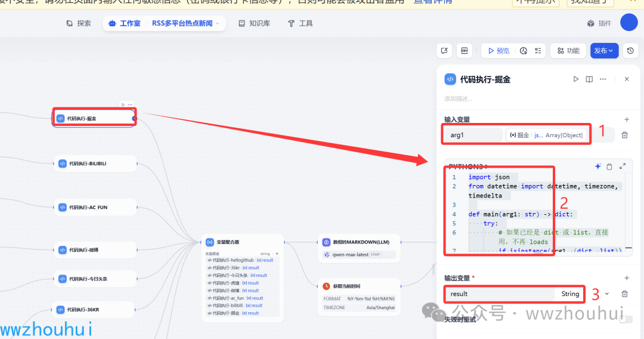The image size is (644, 339).
Task: Click the 微博 node's code icon
Action: tap(63, 250)
